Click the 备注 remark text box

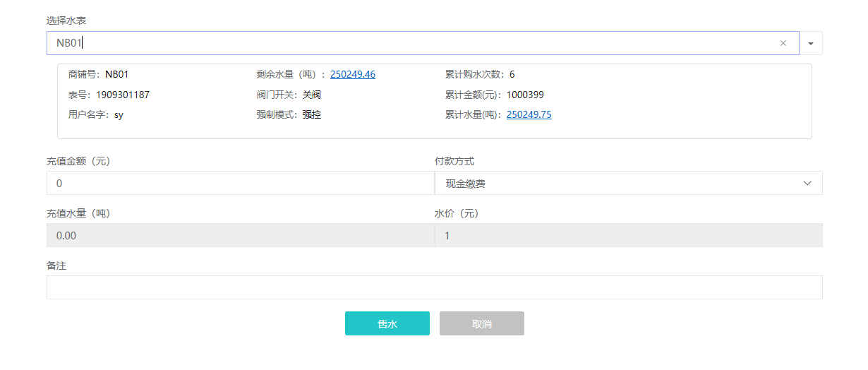point(434,287)
